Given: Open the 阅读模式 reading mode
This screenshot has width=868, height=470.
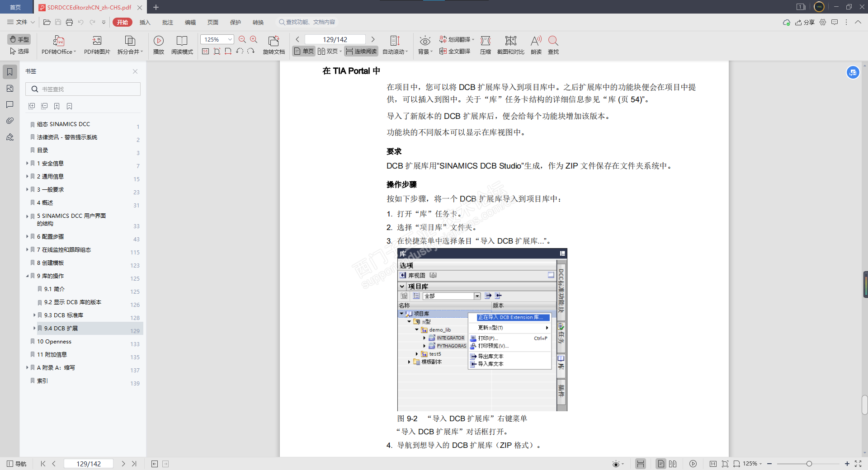Looking at the screenshot, I should coord(182,41).
